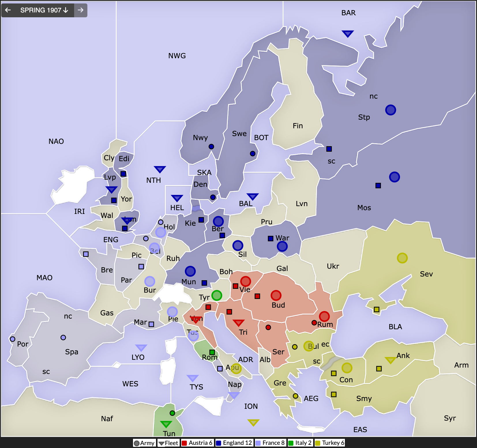Click the EAS sea region label
Image resolution: width=477 pixels, height=448 pixels.
(360, 430)
